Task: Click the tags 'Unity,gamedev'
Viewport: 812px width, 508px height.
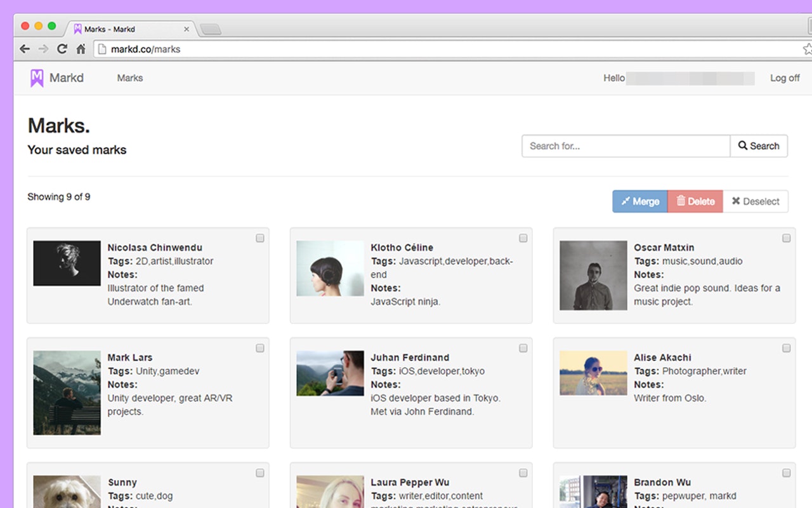Action: coord(167,371)
